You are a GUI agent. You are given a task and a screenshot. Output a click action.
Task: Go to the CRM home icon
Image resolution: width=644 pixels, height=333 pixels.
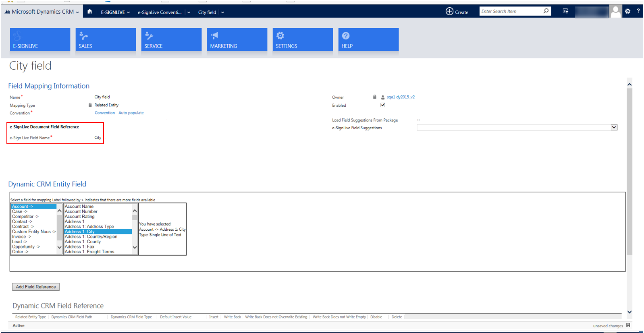click(x=89, y=12)
